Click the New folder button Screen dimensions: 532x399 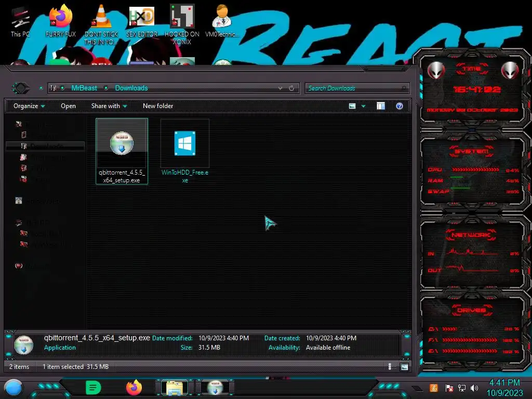(x=158, y=106)
